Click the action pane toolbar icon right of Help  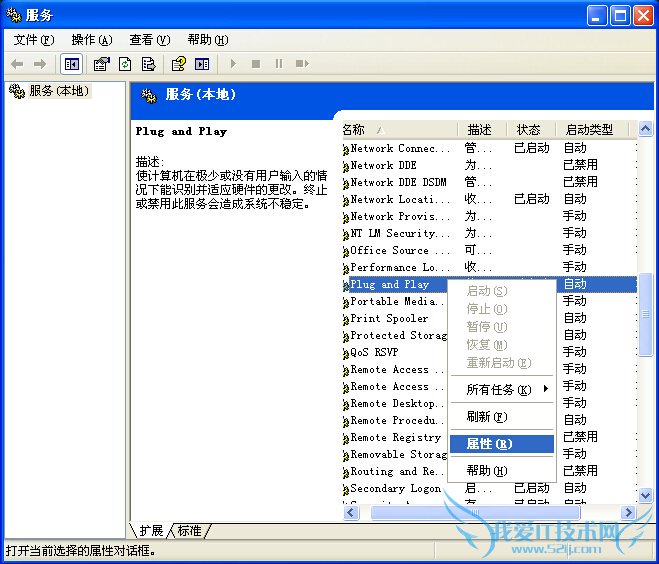tap(202, 64)
